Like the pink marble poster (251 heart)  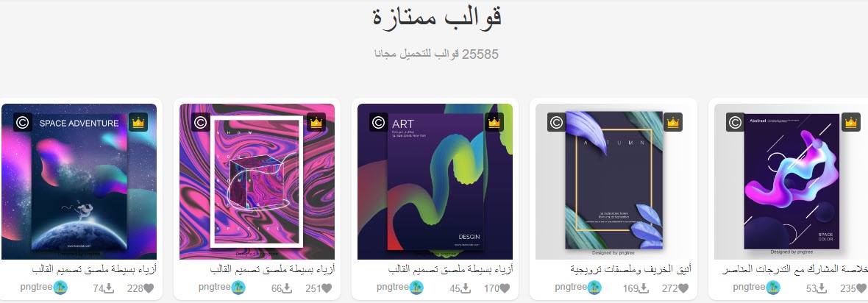(327, 288)
